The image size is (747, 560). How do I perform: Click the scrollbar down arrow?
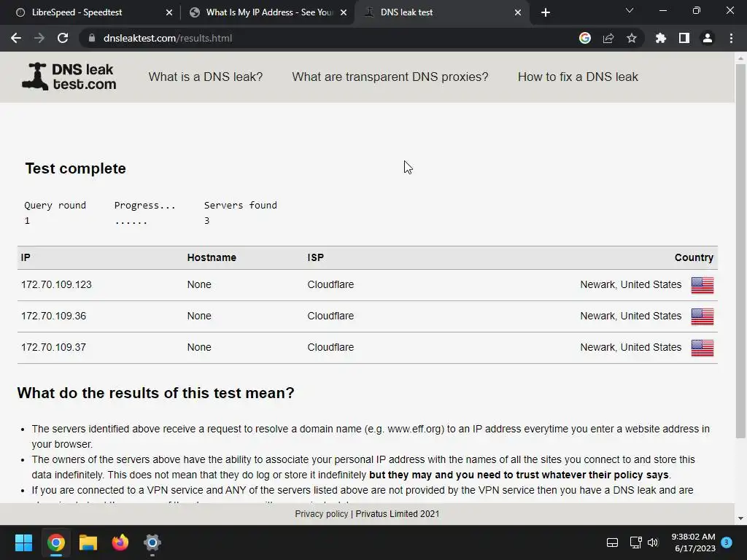tap(740, 518)
